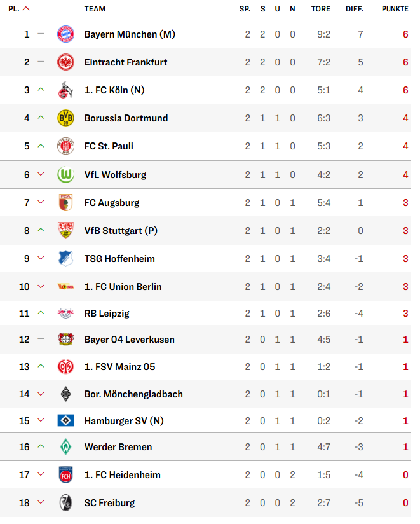Sort standings by PUNKTE column header
The height and width of the screenshot is (524, 420).
point(395,9)
